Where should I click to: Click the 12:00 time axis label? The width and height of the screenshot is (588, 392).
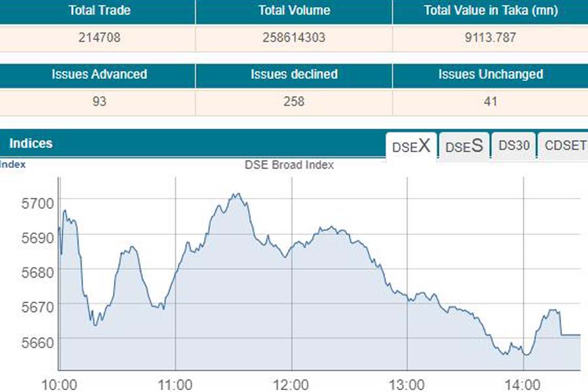click(291, 384)
